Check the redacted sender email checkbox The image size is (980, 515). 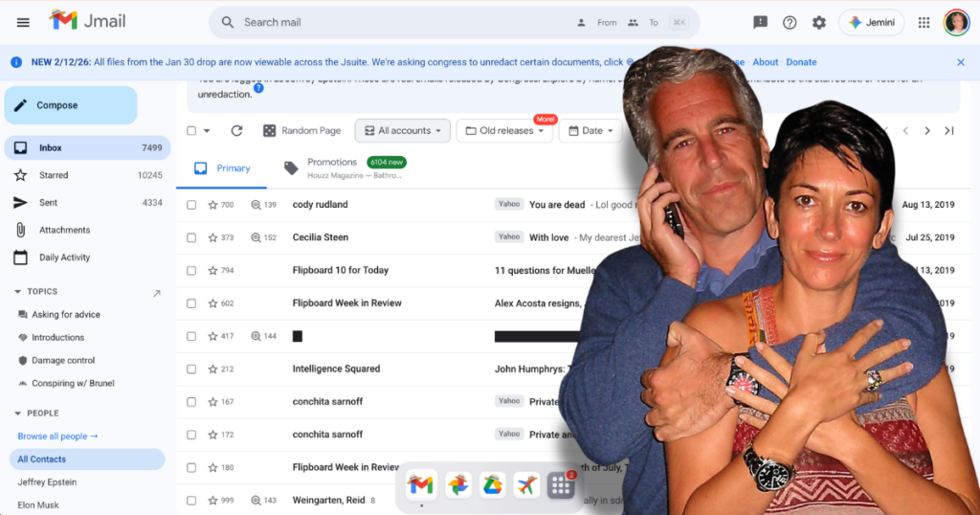point(191,336)
